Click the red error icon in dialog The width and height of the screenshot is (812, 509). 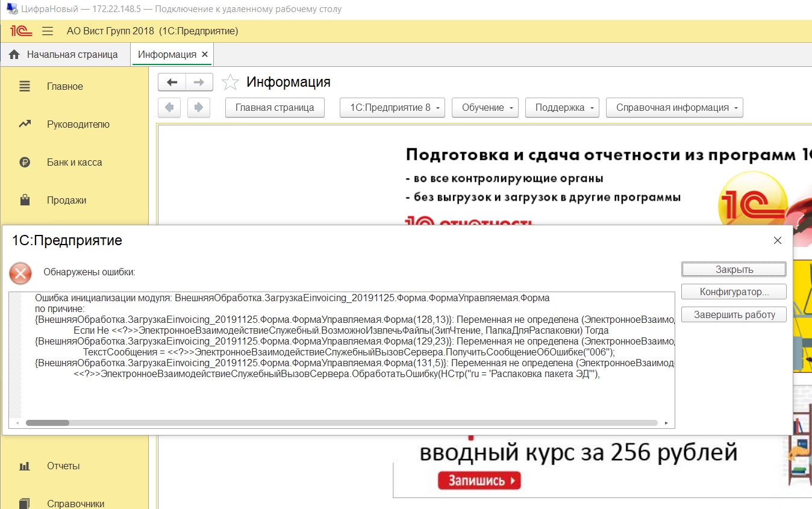point(20,273)
